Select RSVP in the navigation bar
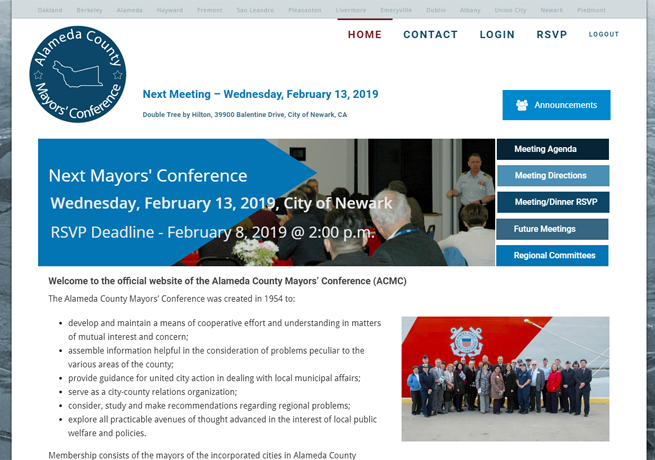Image resolution: width=655 pixels, height=460 pixels. tap(552, 34)
